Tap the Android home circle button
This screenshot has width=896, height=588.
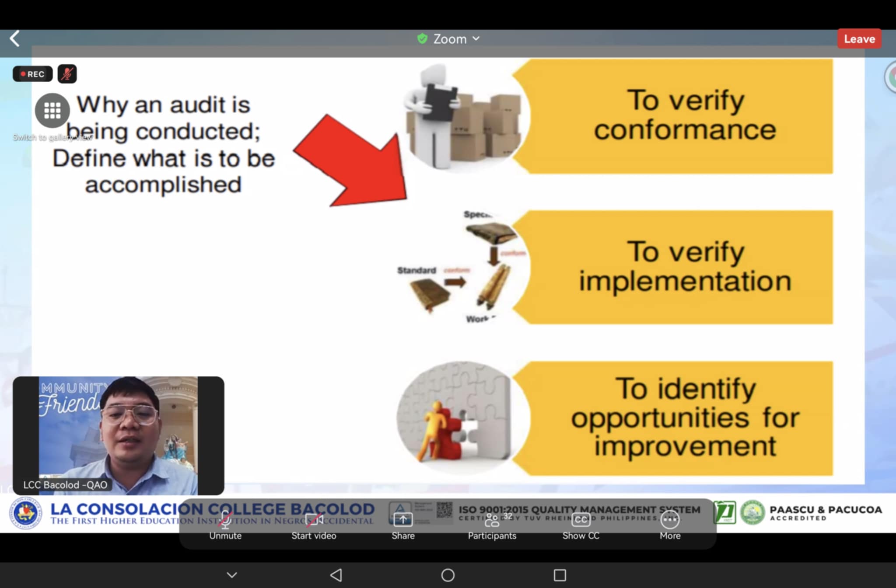click(x=448, y=575)
